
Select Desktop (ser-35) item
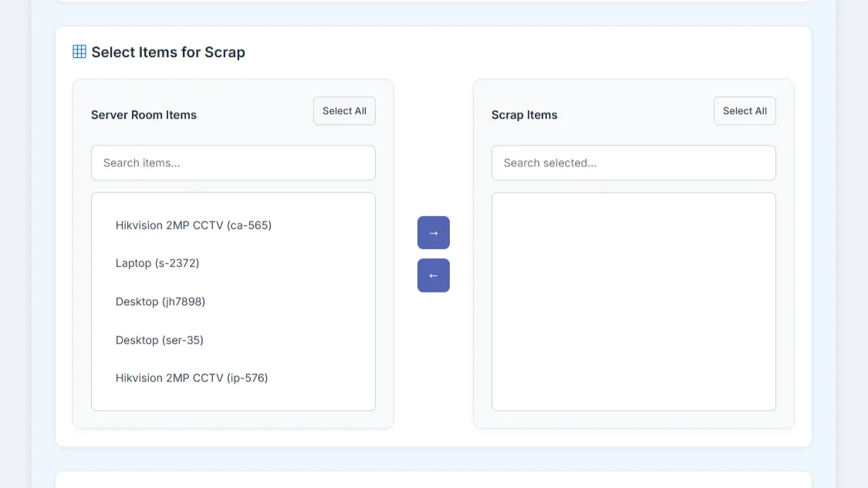160,340
